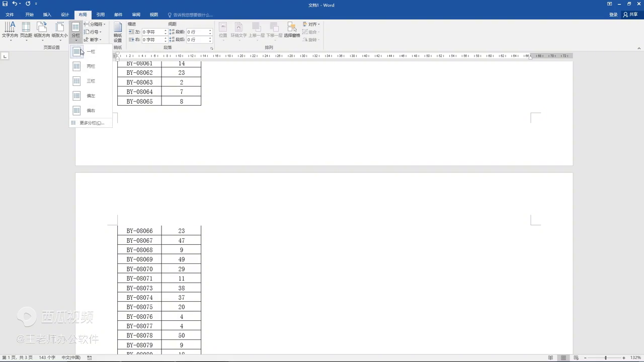The width and height of the screenshot is (644, 362).
Task: Click the 登录 sign-in link
Action: coord(613,15)
